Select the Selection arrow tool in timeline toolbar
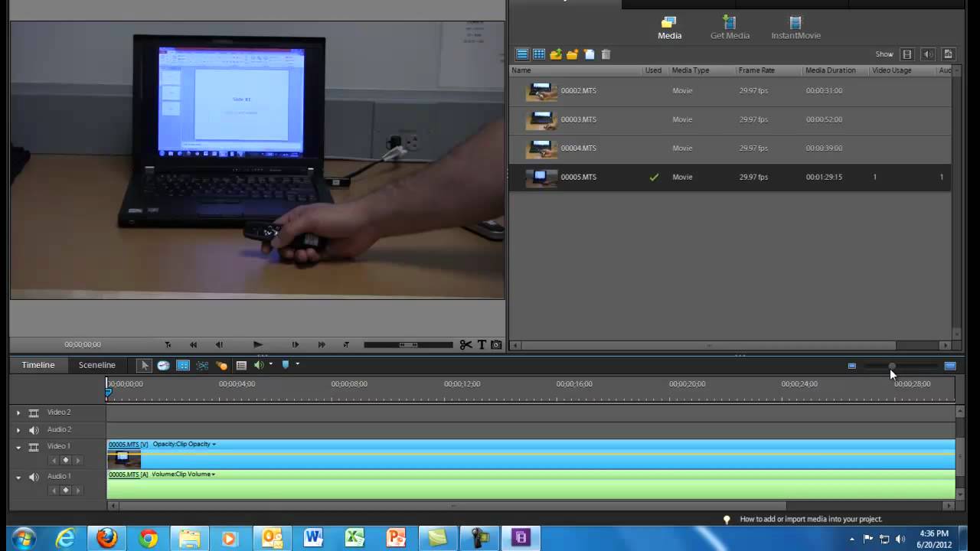The width and height of the screenshot is (980, 551). [144, 365]
